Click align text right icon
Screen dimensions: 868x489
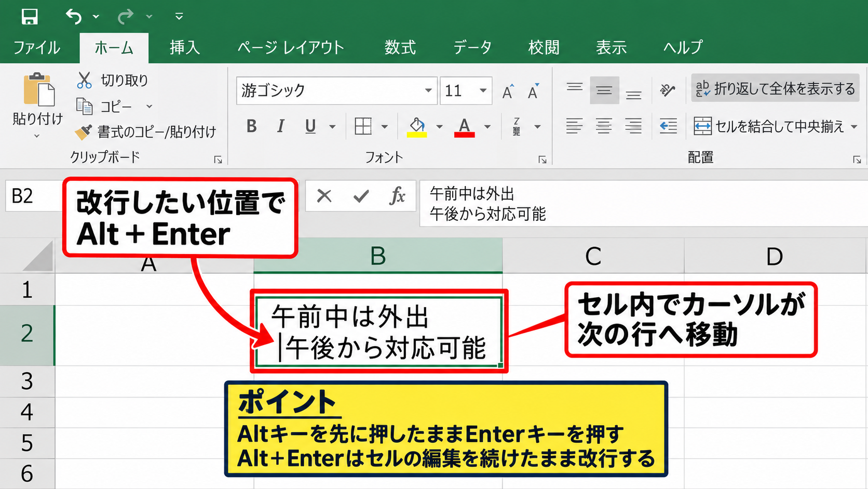[633, 126]
